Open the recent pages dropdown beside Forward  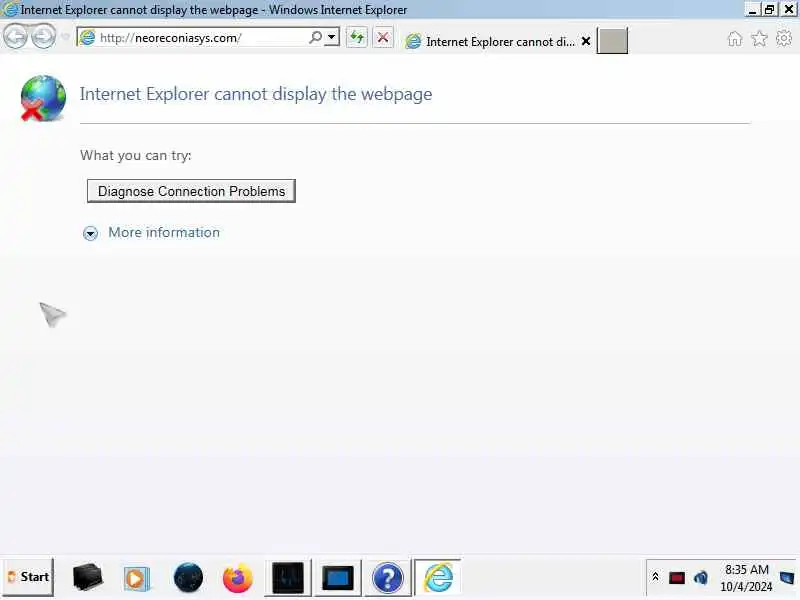[65, 37]
